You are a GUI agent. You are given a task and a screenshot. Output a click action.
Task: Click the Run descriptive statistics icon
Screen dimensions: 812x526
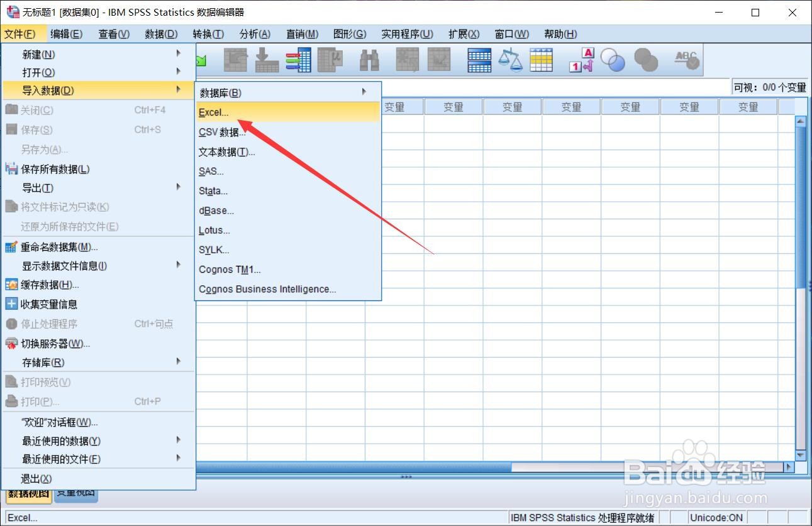[329, 60]
